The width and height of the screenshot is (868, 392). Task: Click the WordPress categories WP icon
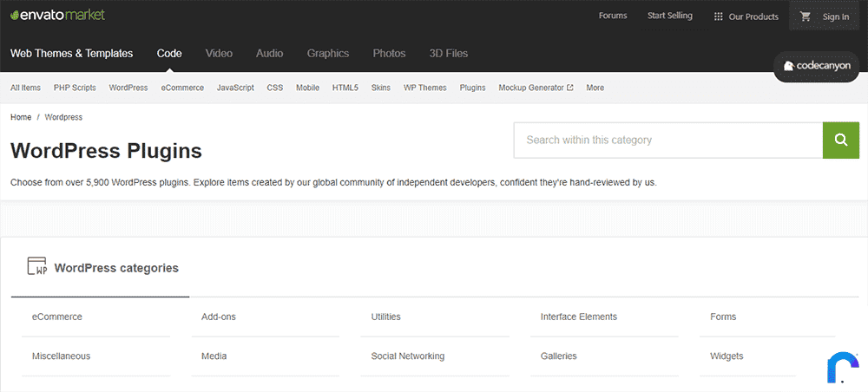click(x=37, y=266)
